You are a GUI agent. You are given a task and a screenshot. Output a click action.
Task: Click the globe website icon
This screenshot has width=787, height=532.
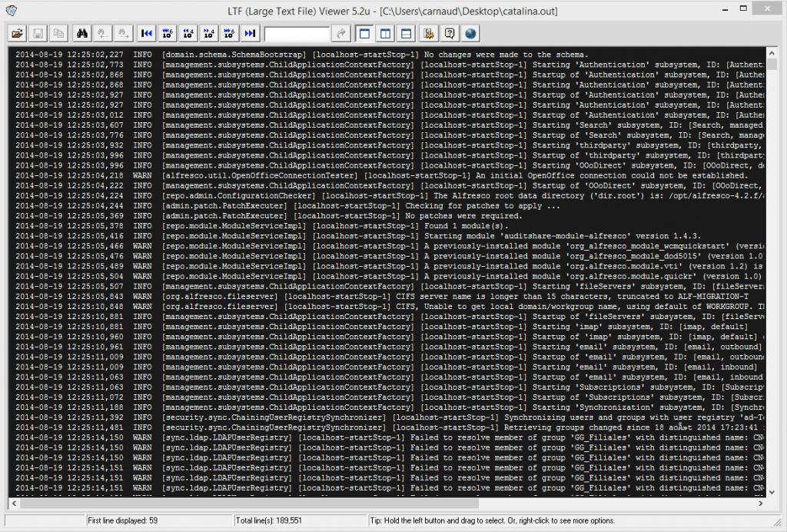470,33
